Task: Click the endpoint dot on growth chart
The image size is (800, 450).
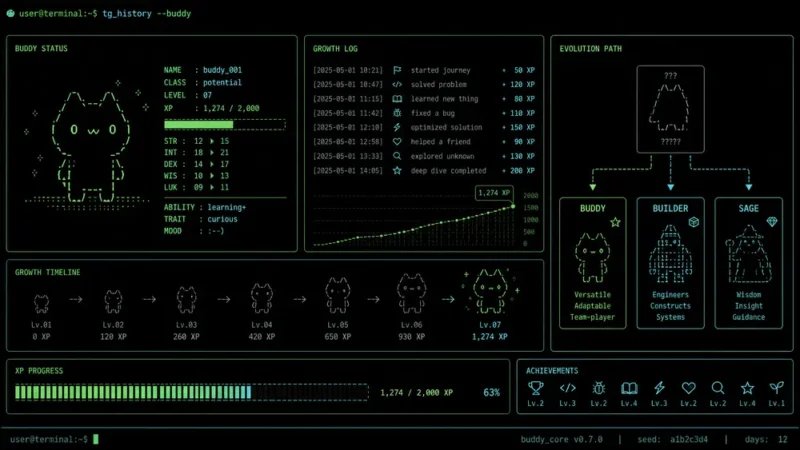Action: pyautogui.click(x=513, y=206)
